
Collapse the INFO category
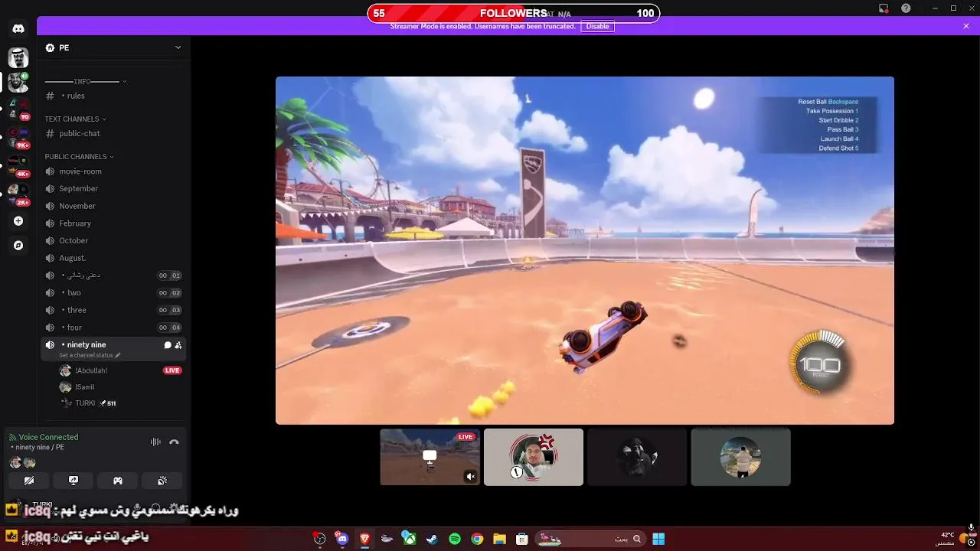point(86,81)
